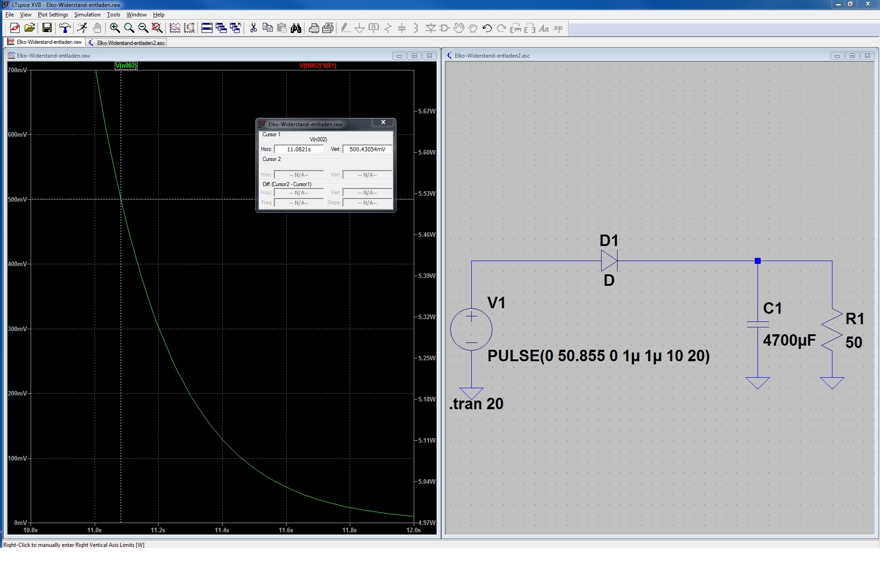Click the Undo arrow icon
This screenshot has height=588, width=880.
pyautogui.click(x=487, y=28)
